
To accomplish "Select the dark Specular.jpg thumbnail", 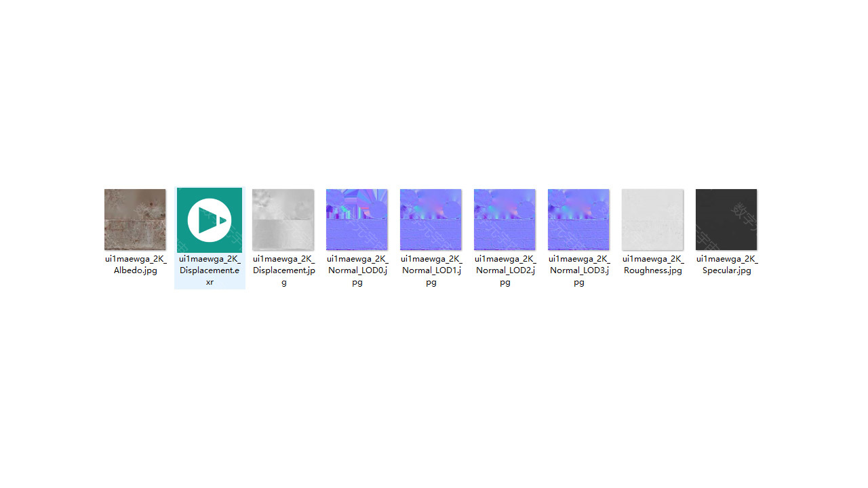I will point(726,220).
